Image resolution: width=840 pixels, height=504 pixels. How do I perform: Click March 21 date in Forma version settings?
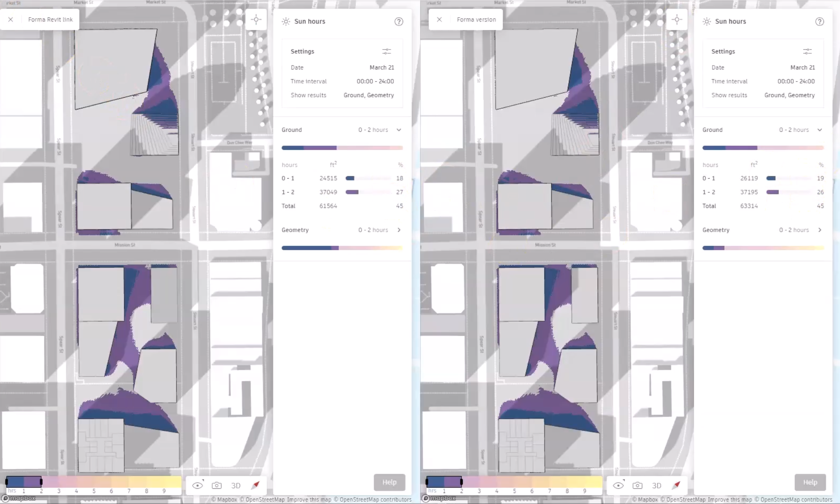click(x=802, y=67)
